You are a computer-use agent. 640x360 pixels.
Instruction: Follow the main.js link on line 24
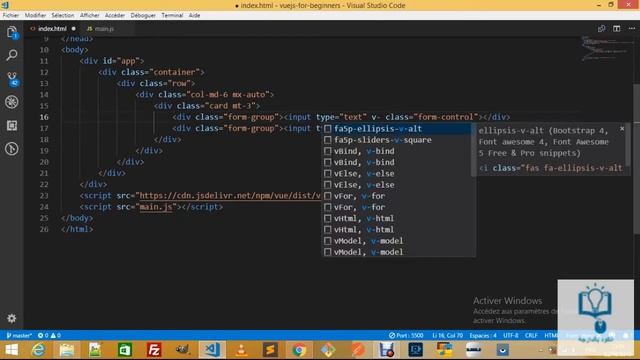pyautogui.click(x=156, y=207)
